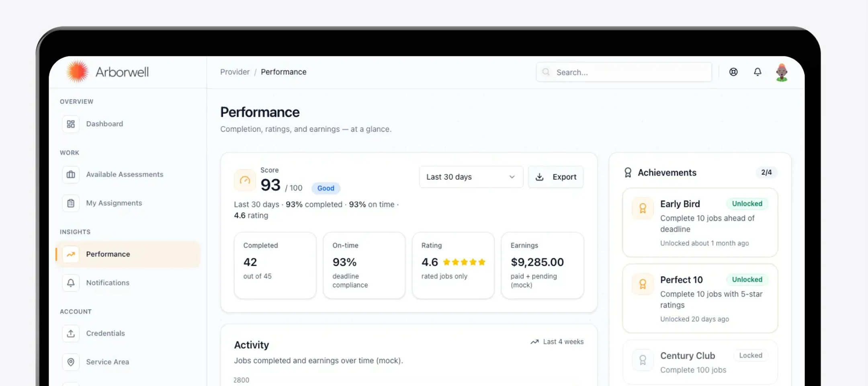Open the Credentials page
This screenshot has width=868, height=386.
point(128,333)
